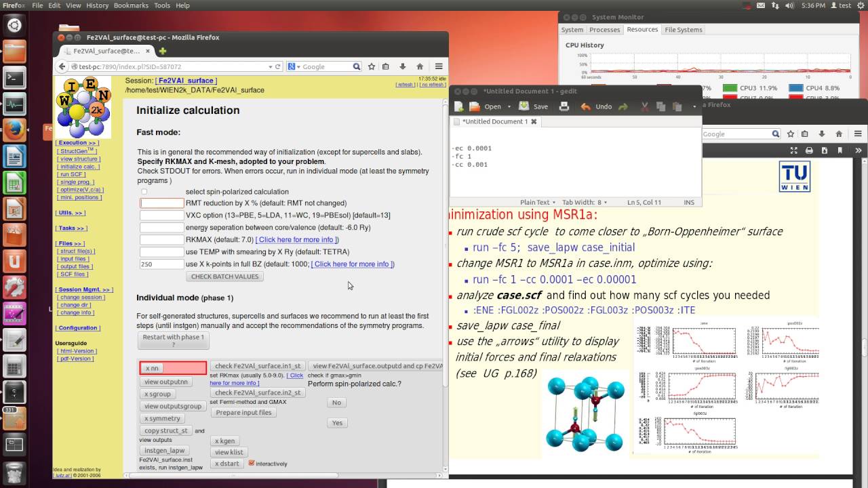The width and height of the screenshot is (868, 488).
Task: Open the run SCF link in sidebar
Action: [x=72, y=174]
